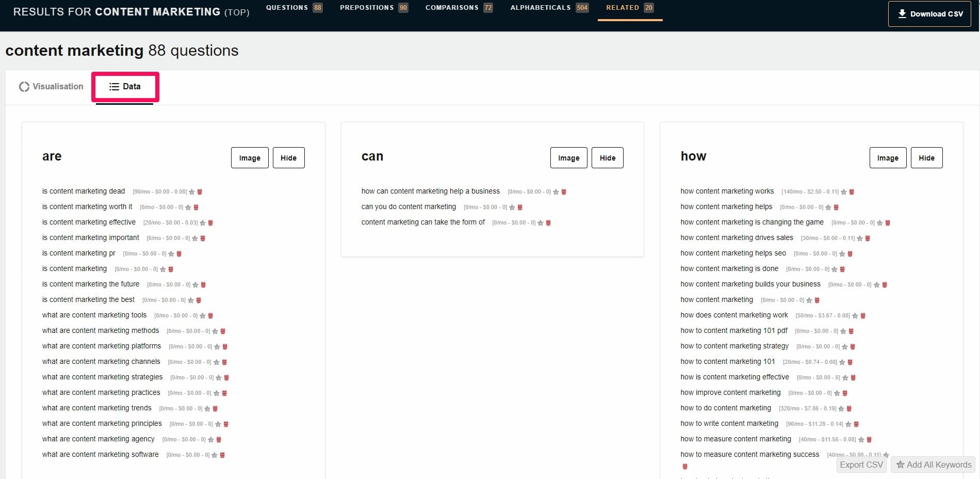Star 'what are content marketing strategies'

click(219, 378)
